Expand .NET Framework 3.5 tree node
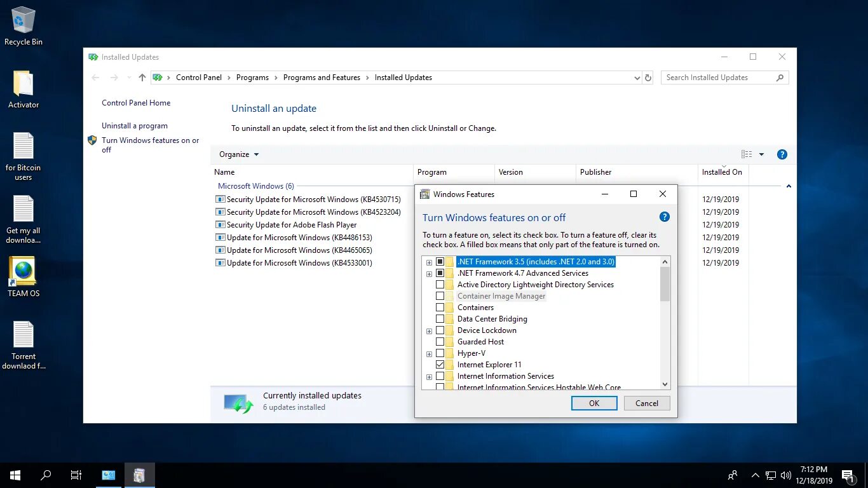This screenshot has height=488, width=868. tap(429, 262)
